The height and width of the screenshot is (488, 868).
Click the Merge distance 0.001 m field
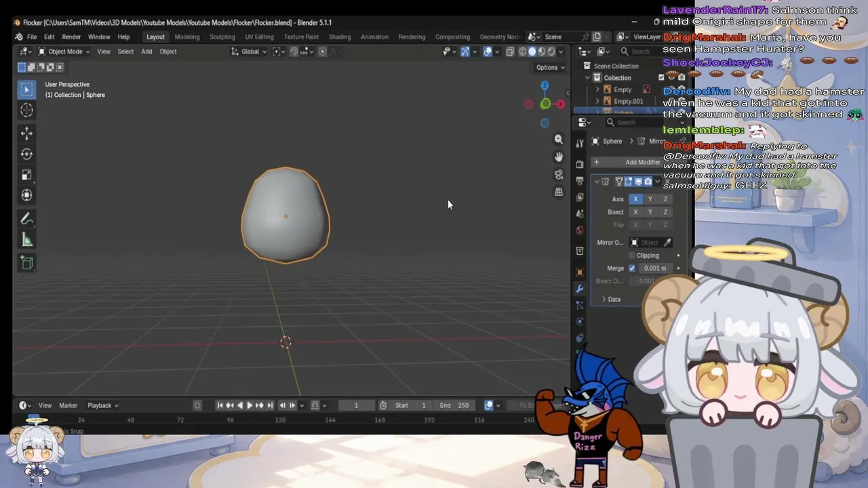coord(654,268)
